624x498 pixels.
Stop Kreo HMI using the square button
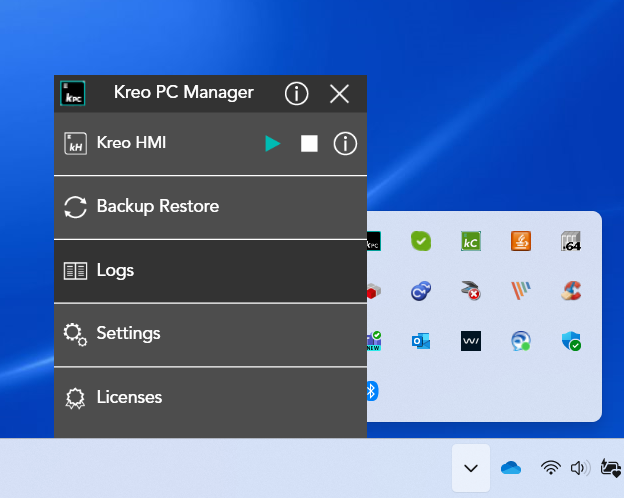309,144
